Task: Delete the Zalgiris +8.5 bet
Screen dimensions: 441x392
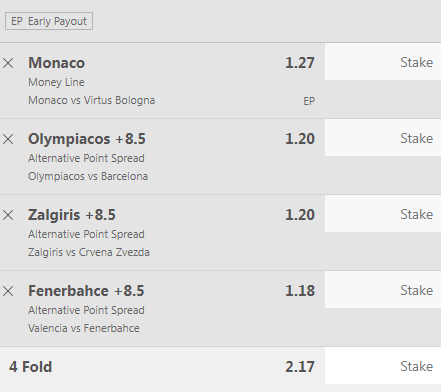Action: point(8,215)
